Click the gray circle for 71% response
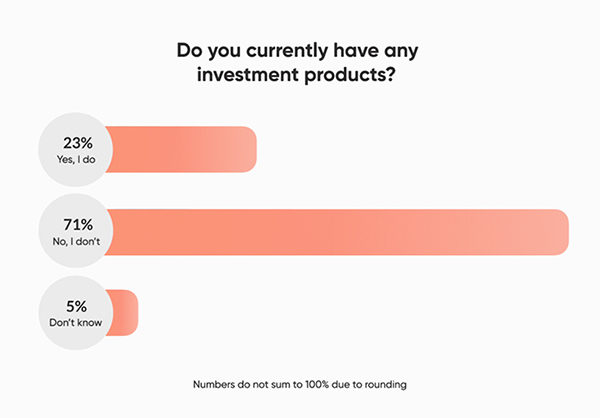 [x=76, y=231]
